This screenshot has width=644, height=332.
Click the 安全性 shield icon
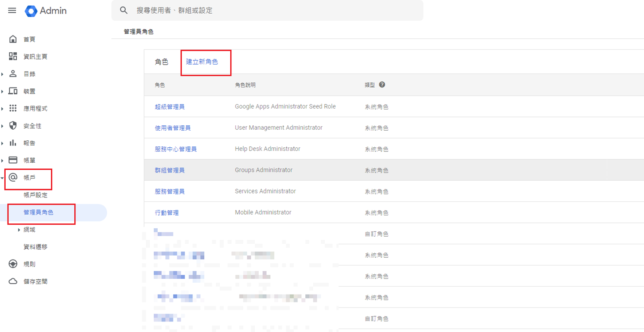pyautogui.click(x=13, y=126)
